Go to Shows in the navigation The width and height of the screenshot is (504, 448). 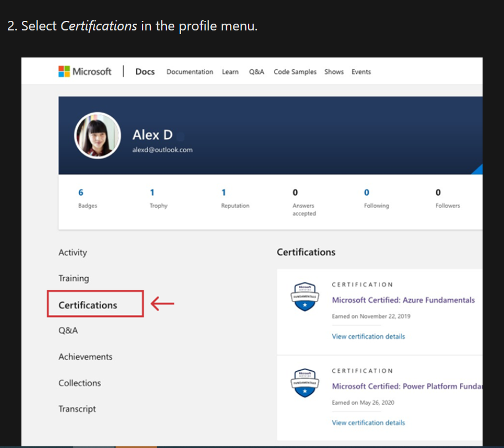click(334, 72)
